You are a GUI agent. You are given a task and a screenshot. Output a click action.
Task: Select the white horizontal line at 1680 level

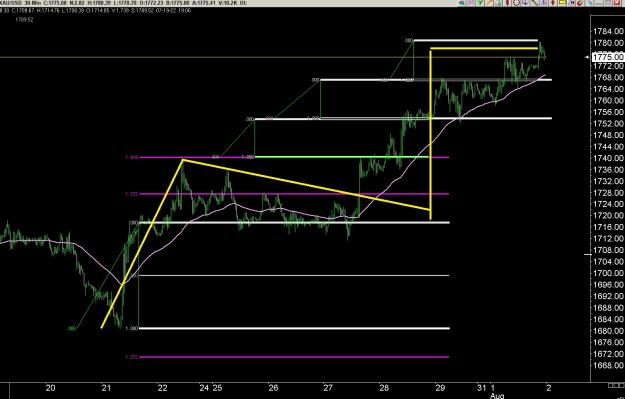click(294, 328)
